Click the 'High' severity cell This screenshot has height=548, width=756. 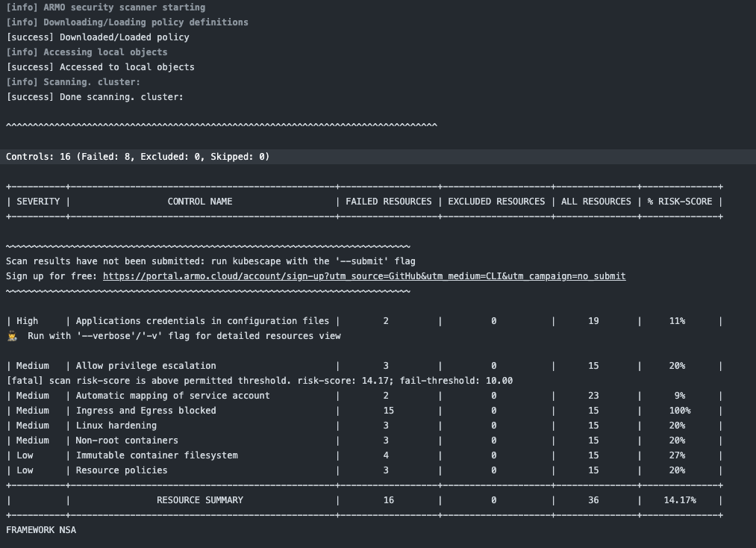(x=27, y=321)
